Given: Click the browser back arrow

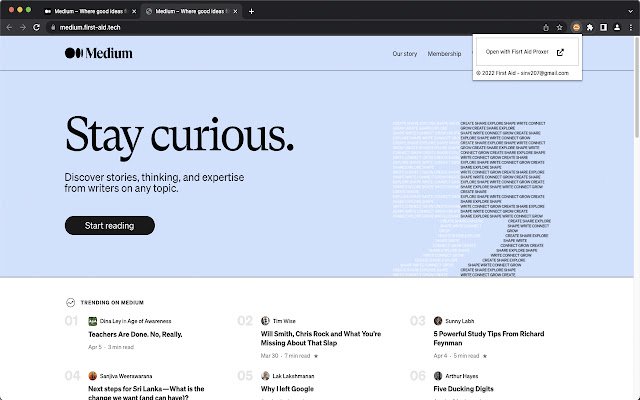Looking at the screenshot, I should coord(9,27).
